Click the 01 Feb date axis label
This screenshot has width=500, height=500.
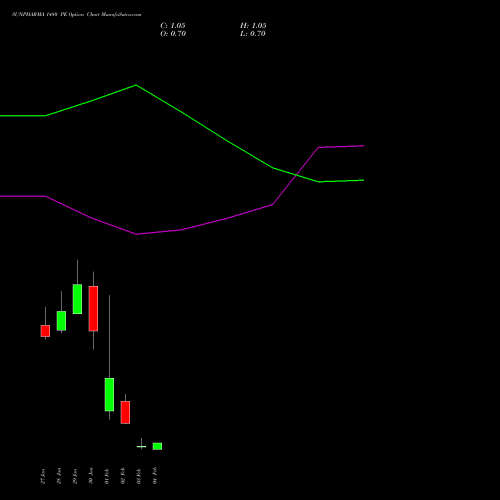tap(107, 476)
